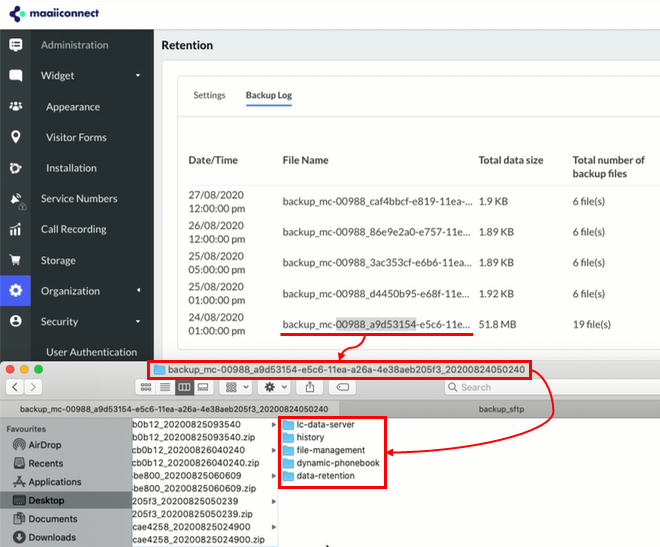
Task: Select the backup_sftp Finder tab
Action: click(x=501, y=409)
